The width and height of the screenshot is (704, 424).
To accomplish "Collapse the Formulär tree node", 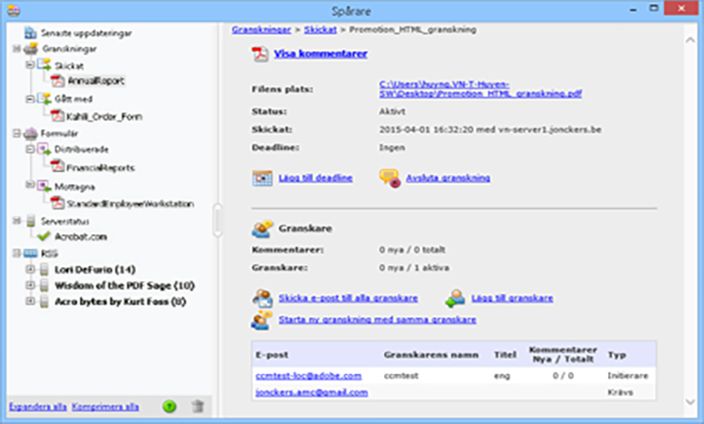I will click(17, 133).
